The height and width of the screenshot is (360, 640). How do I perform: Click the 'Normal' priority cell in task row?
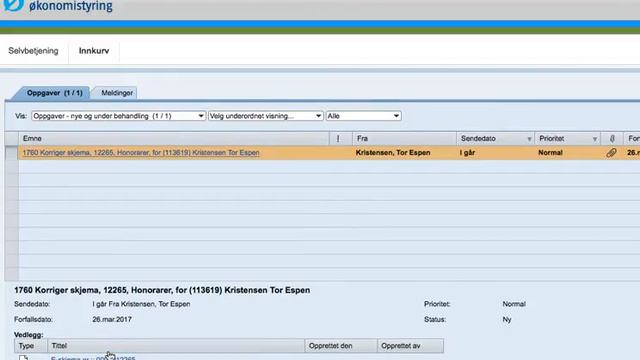click(x=550, y=153)
